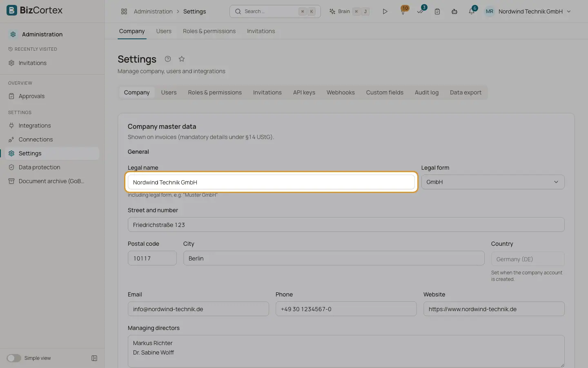Click the Search field in the header
Image resolution: width=588 pixels, height=368 pixels.
[275, 11]
